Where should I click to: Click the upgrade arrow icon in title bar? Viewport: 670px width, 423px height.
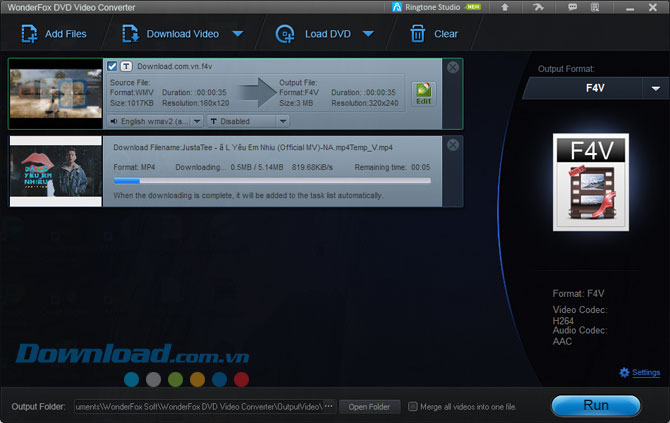[505, 7]
